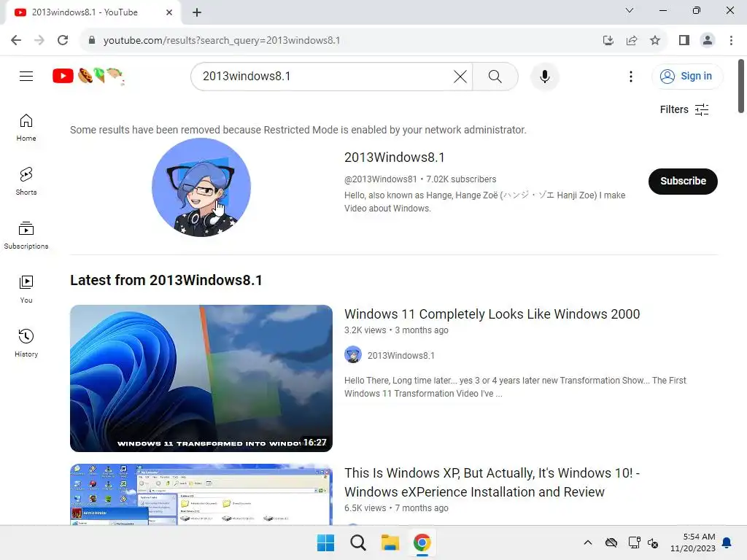Open YouTube settings three-dot menu
Image resolution: width=747 pixels, height=560 pixels.
click(631, 76)
